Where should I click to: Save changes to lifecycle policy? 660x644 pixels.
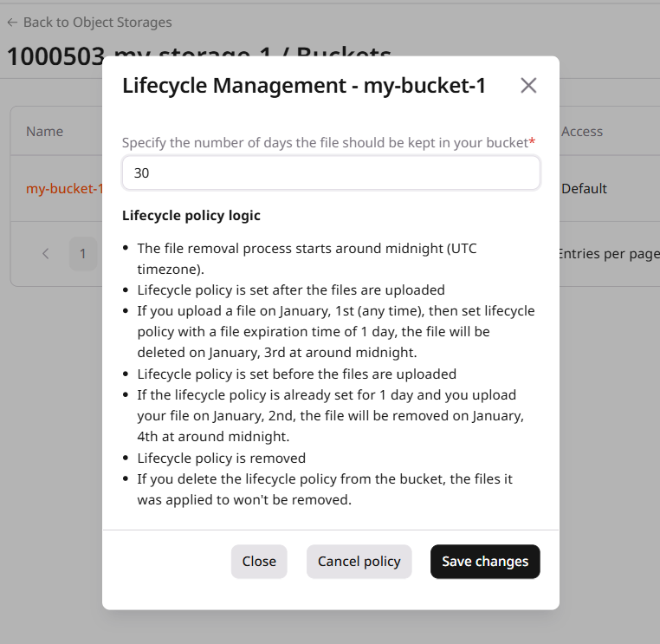pos(485,562)
